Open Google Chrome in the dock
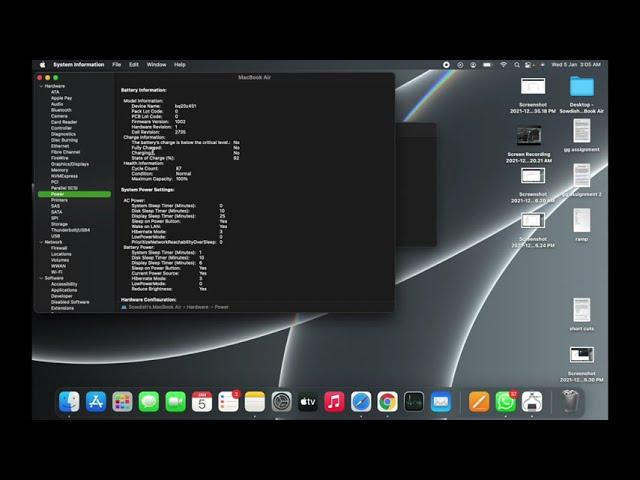Viewport: 640px width, 480px height. (387, 402)
